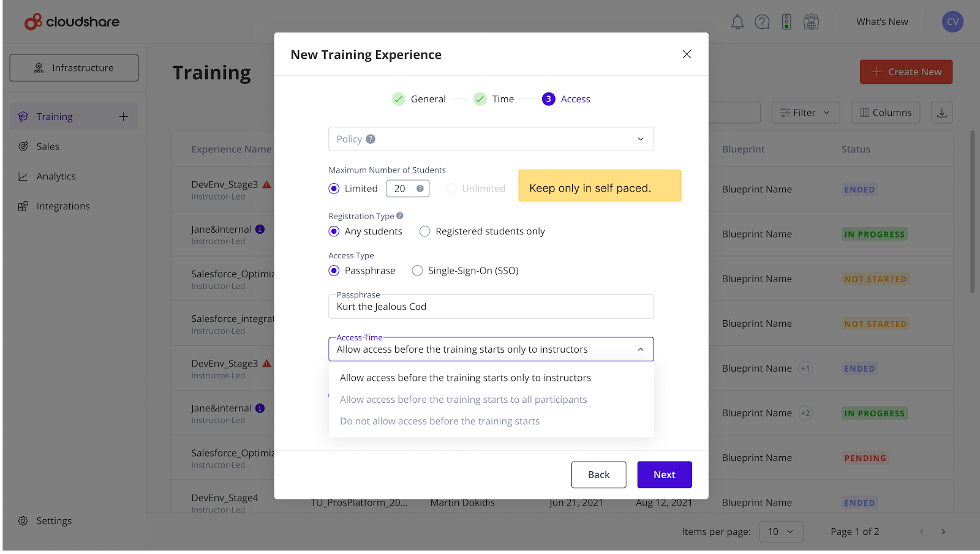Click the Infrastructure button
This screenshot has height=554, width=980.
point(73,68)
